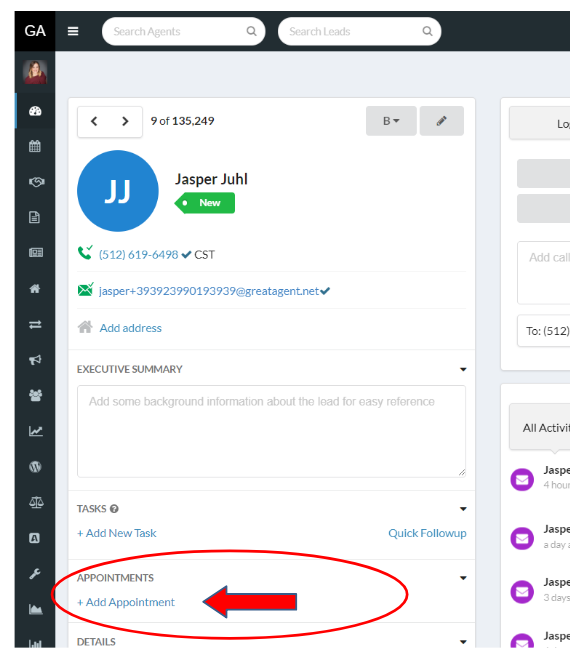Viewport: 570px width, 657px height.
Task: Open the megaphone icon in sidebar
Action: [35, 360]
